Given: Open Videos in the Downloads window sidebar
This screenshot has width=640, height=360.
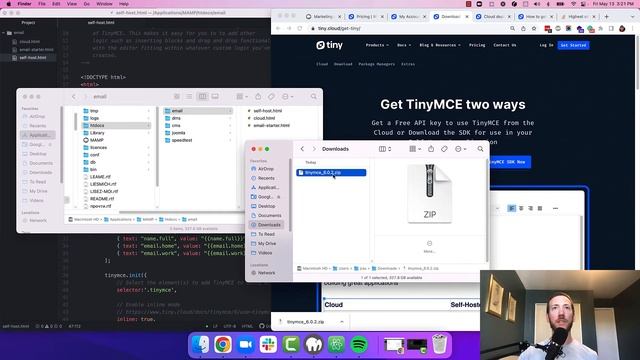Looking at the screenshot, I should click(x=265, y=253).
